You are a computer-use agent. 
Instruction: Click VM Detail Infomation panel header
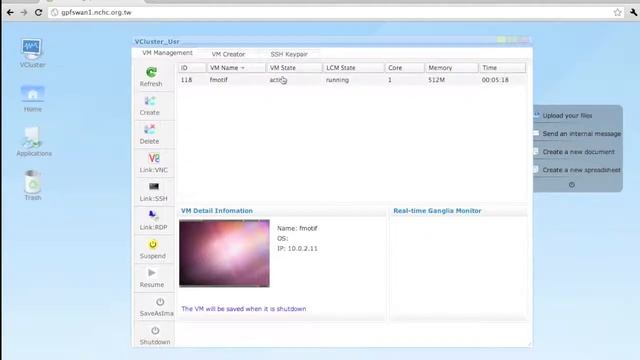pos(217,211)
